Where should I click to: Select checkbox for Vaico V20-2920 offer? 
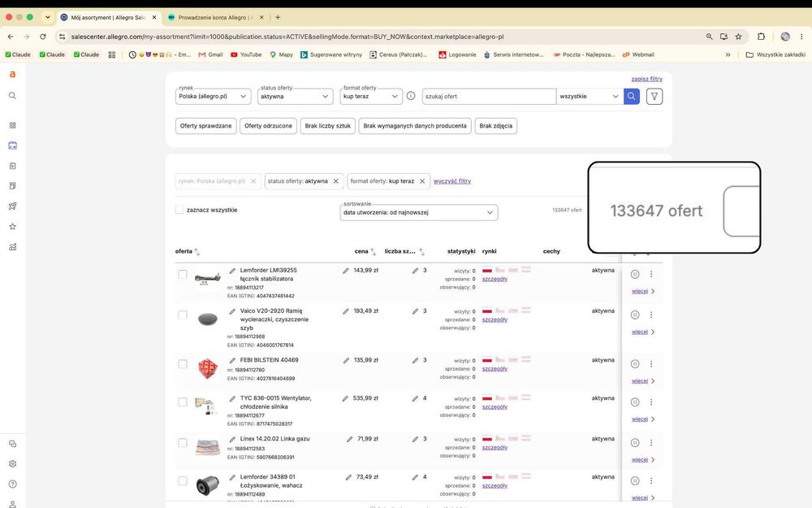click(x=182, y=315)
